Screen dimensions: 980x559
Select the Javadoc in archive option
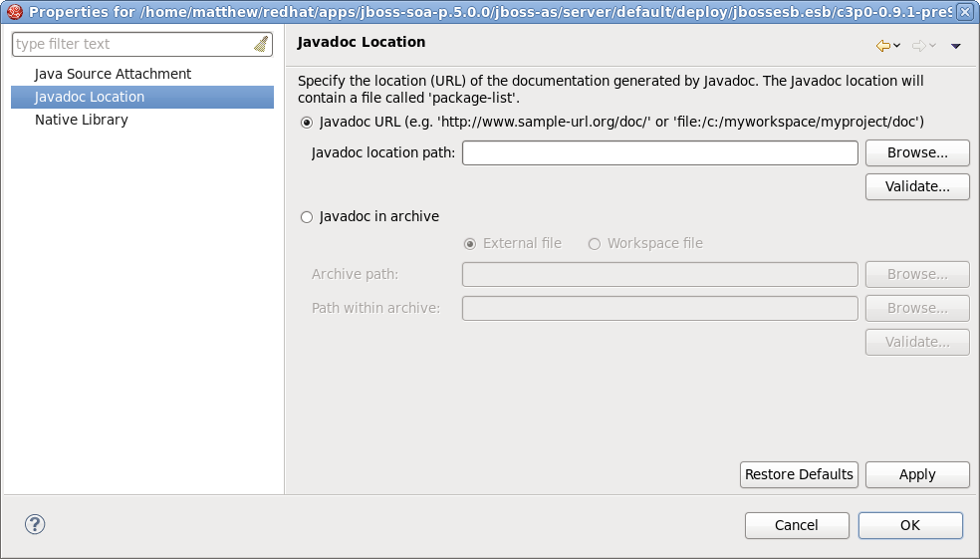coord(307,216)
